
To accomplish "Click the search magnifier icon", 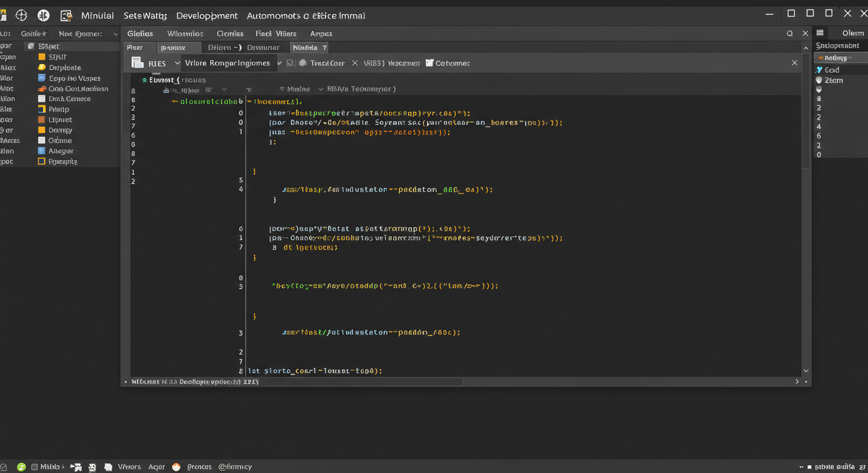I will coord(790,34).
